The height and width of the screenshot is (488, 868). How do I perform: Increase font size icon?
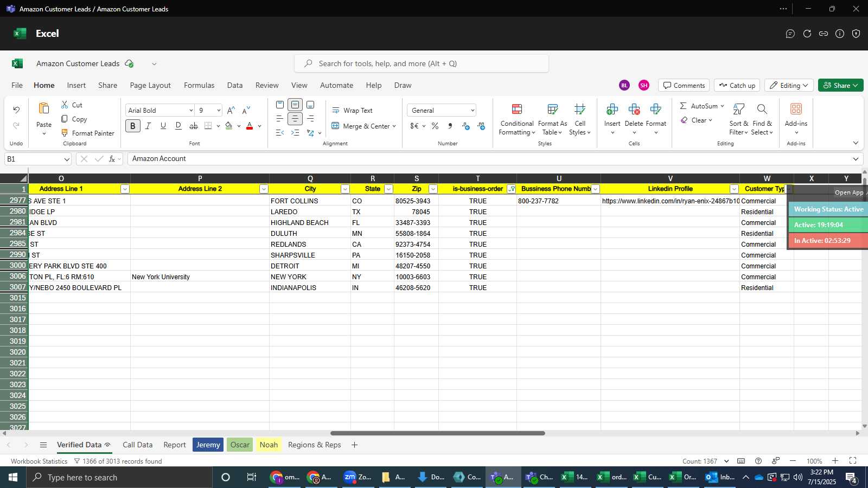pyautogui.click(x=231, y=110)
